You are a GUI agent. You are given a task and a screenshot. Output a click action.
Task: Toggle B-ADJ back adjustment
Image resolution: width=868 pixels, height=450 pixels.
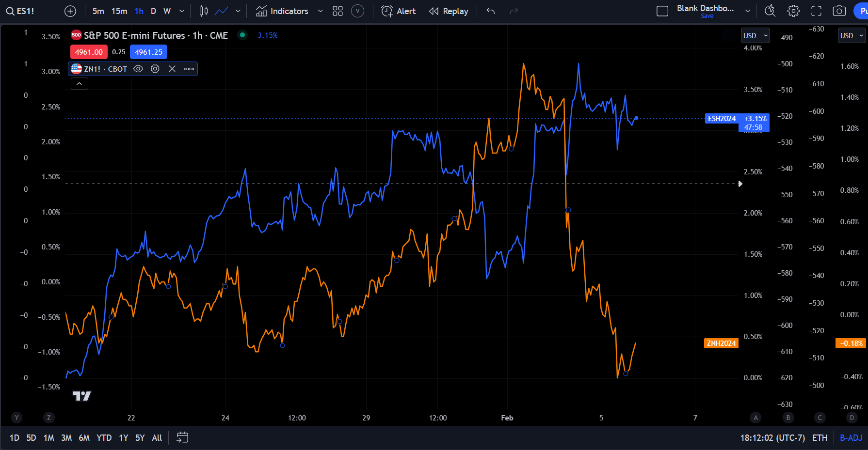click(x=851, y=438)
